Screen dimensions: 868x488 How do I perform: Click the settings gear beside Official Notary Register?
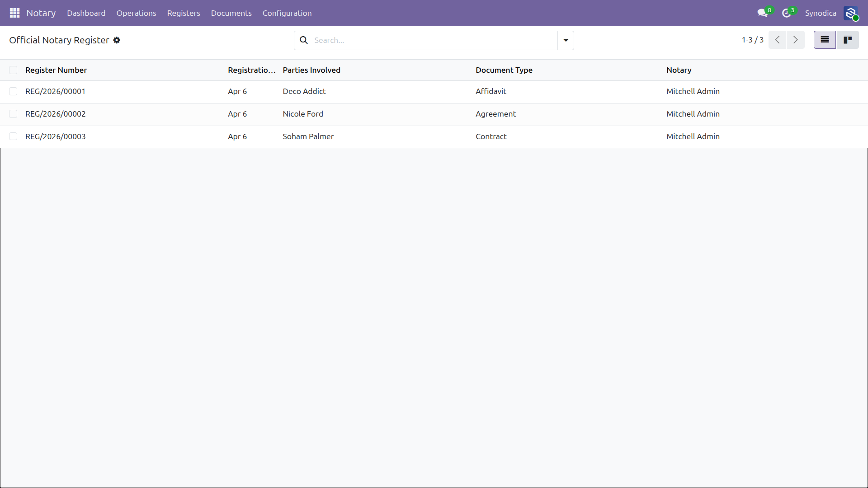tap(117, 40)
